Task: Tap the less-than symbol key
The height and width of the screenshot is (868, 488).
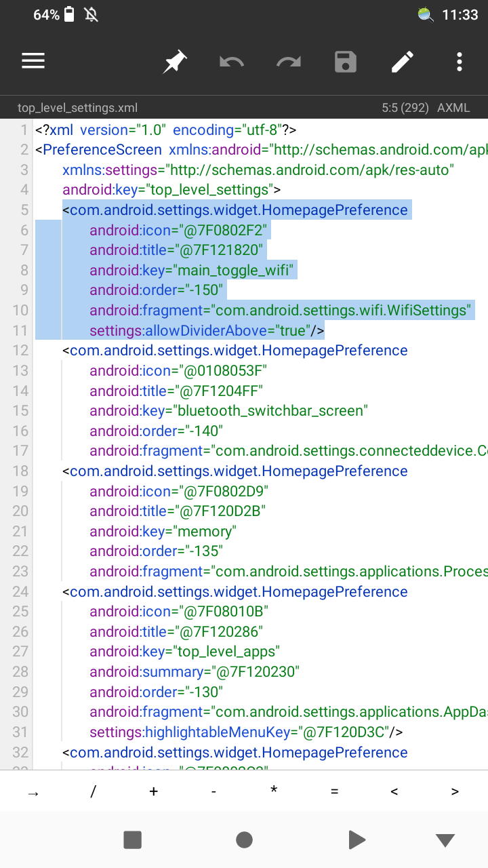Action: click(394, 791)
